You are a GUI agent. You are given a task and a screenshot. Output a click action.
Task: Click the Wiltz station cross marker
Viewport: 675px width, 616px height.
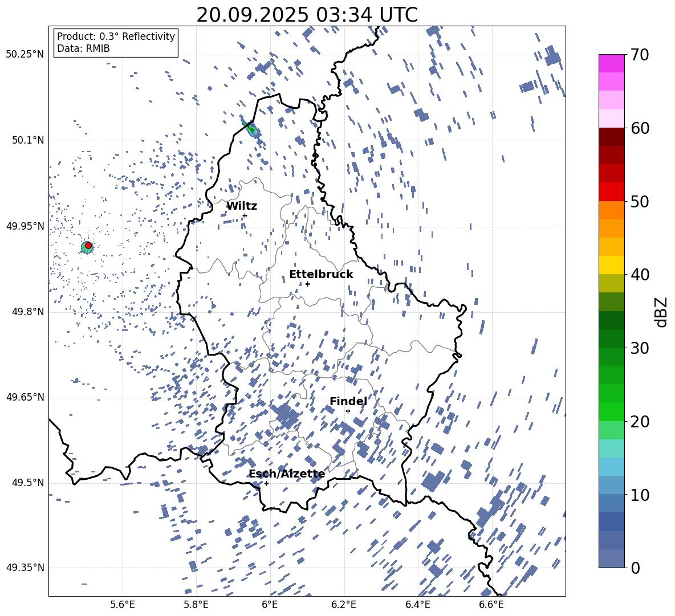(245, 215)
